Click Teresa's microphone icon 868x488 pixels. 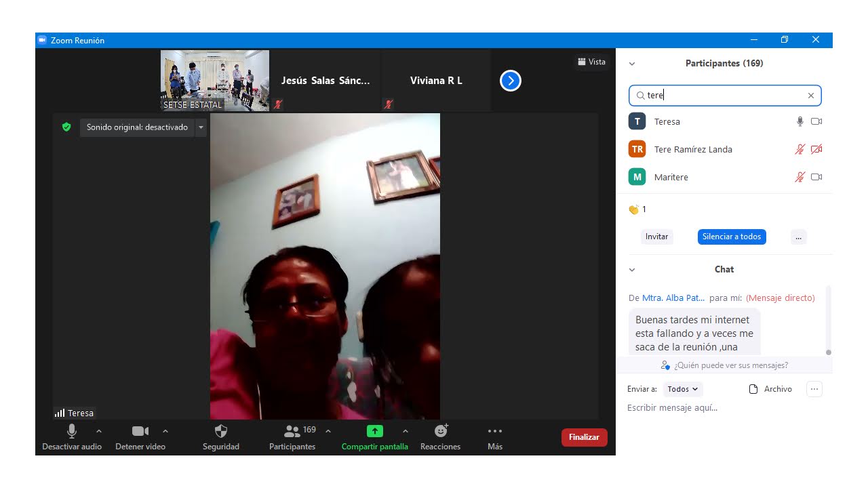pos(800,121)
